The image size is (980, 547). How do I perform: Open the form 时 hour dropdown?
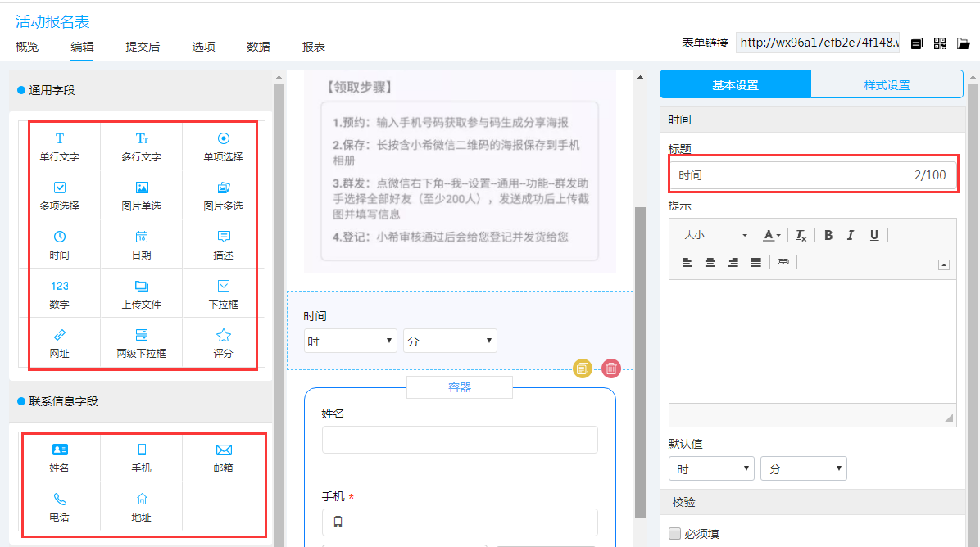click(350, 341)
